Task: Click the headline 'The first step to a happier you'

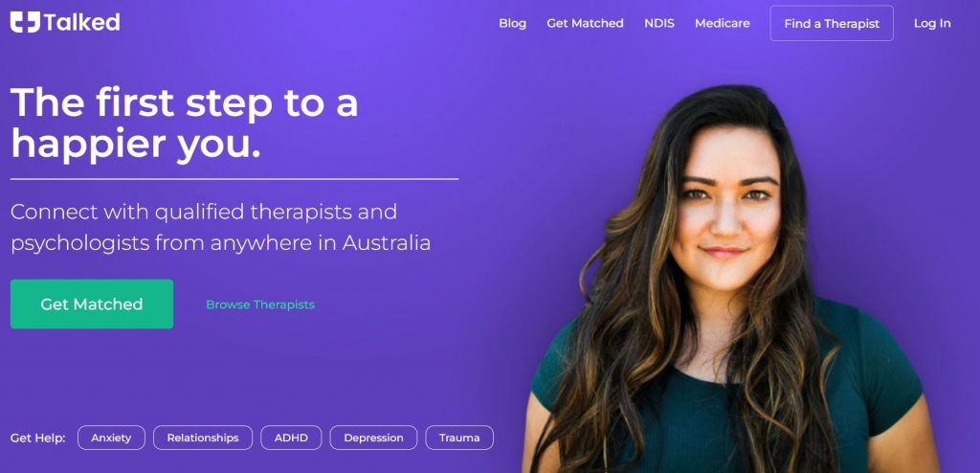Action: click(185, 123)
